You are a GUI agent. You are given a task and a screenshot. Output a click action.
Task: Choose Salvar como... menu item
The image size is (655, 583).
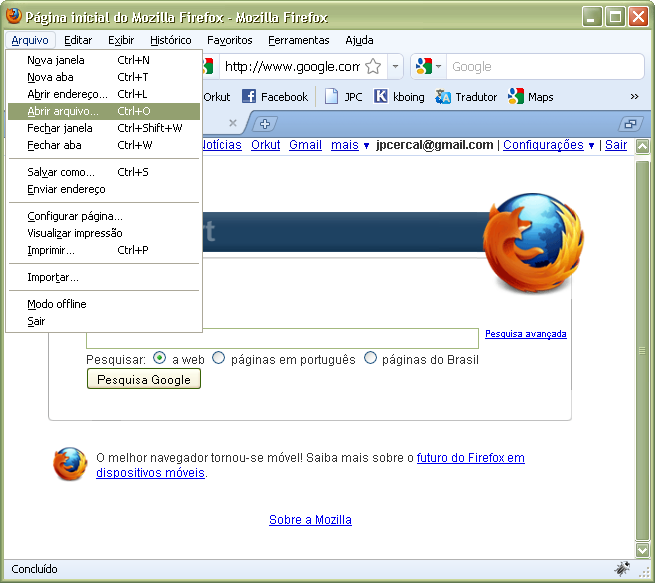(104, 172)
